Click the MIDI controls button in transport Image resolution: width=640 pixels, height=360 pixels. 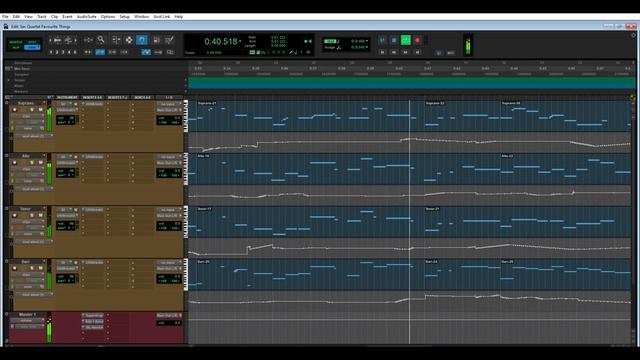451,53
